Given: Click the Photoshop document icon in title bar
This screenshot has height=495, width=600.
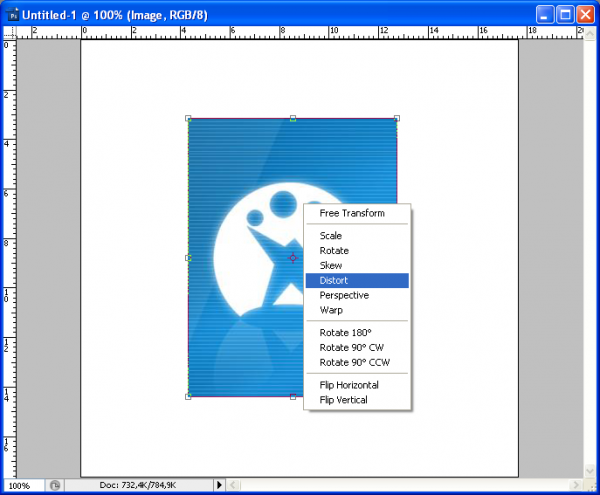Looking at the screenshot, I should [12, 15].
